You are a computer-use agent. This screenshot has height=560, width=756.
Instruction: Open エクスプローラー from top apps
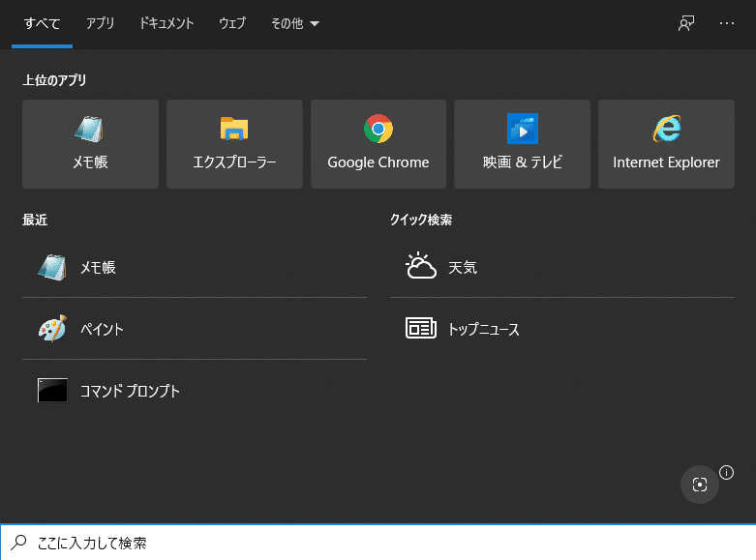click(x=234, y=144)
